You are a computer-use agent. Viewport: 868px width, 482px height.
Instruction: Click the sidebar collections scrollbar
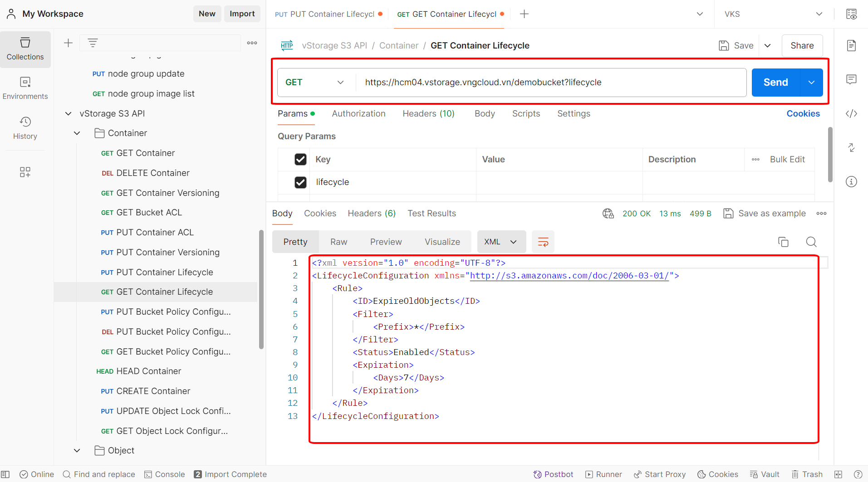pos(261,290)
